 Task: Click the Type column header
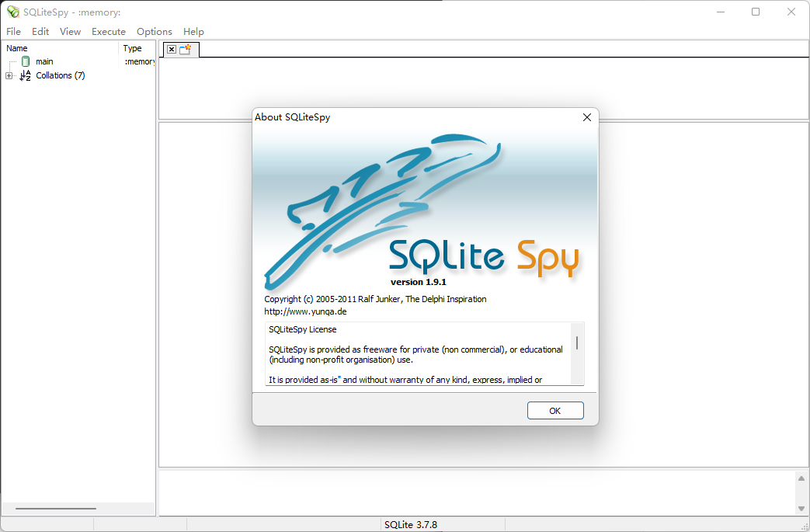(137, 48)
